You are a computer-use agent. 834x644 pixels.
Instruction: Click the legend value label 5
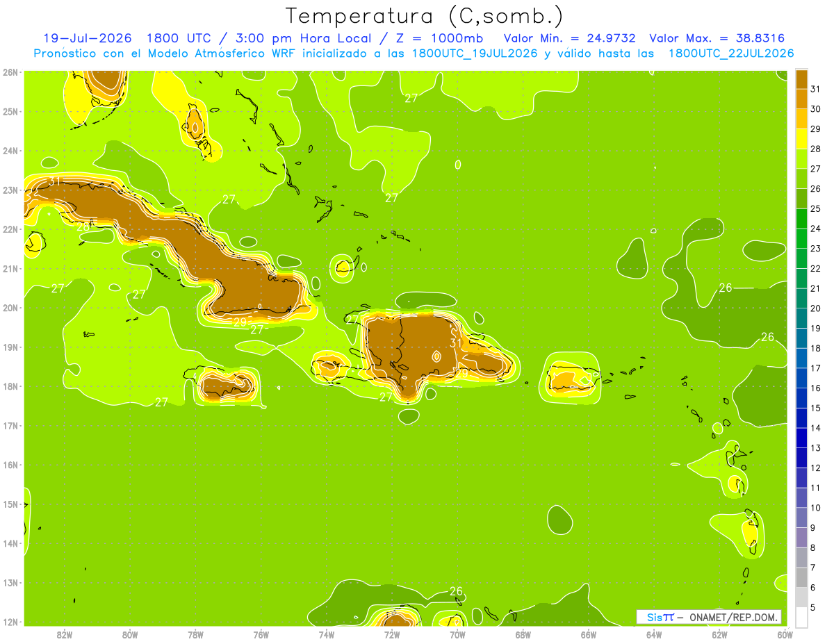[x=813, y=607]
